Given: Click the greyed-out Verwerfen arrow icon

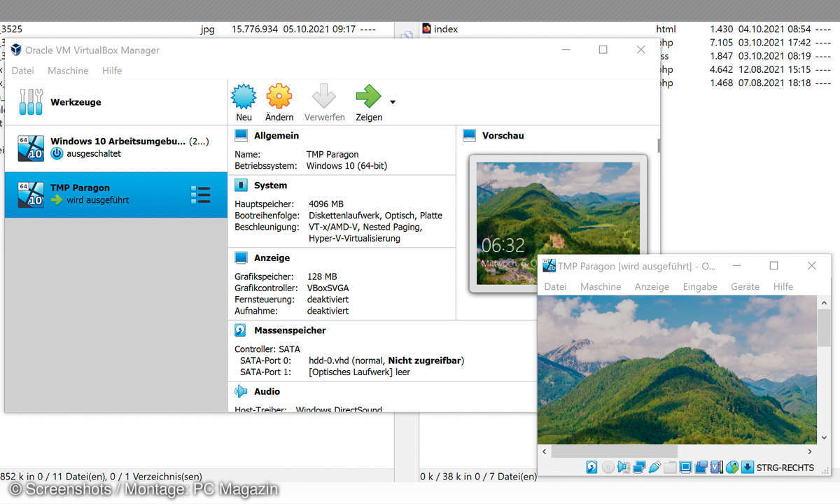Looking at the screenshot, I should [324, 96].
